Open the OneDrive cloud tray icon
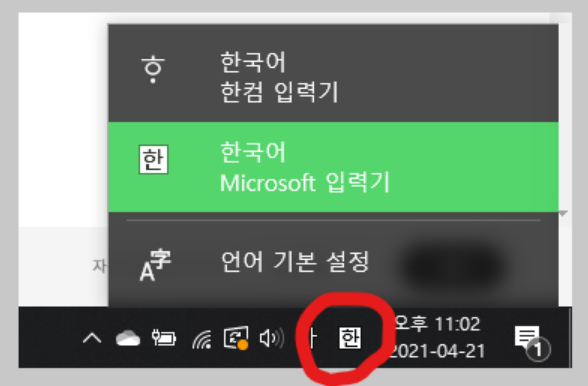 (x=128, y=338)
